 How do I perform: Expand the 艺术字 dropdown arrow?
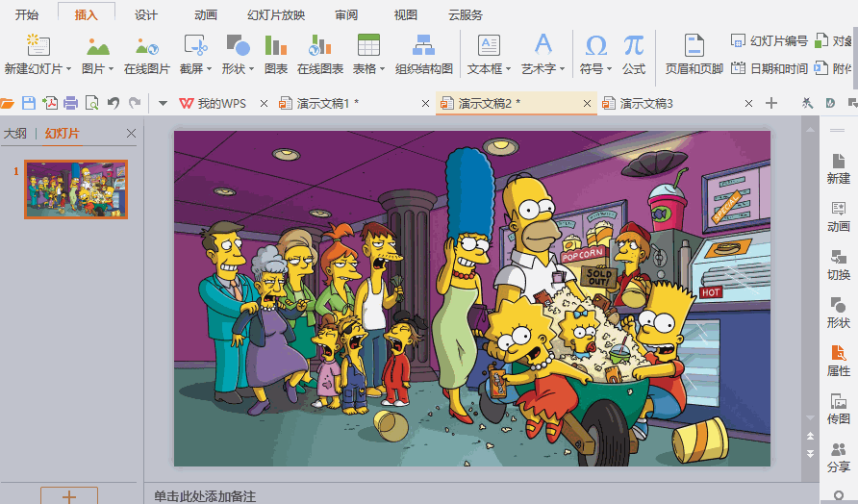(x=562, y=69)
